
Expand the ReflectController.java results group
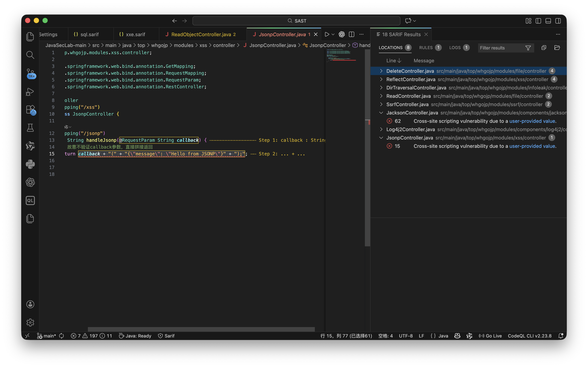click(381, 79)
